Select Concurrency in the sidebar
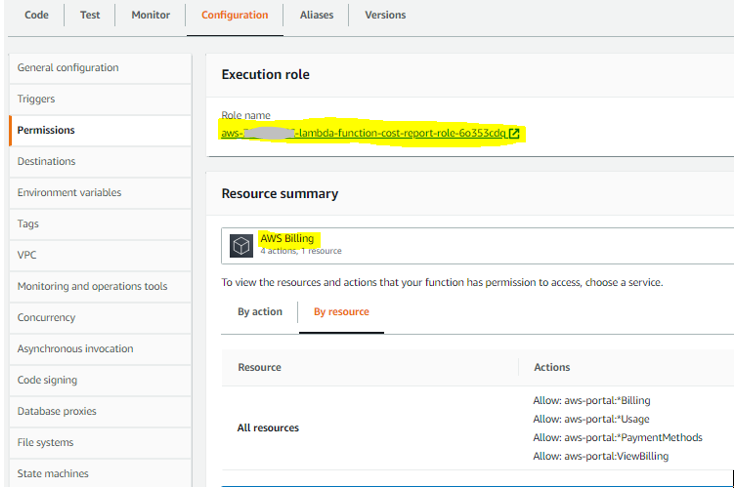The width and height of the screenshot is (740, 493). tap(100, 318)
